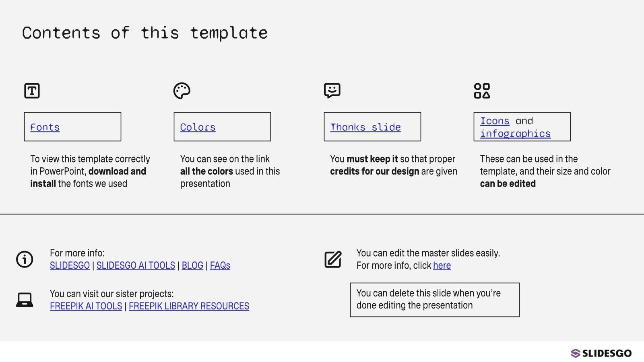
Task: Visit the SLIDESGO link
Action: tap(70, 265)
